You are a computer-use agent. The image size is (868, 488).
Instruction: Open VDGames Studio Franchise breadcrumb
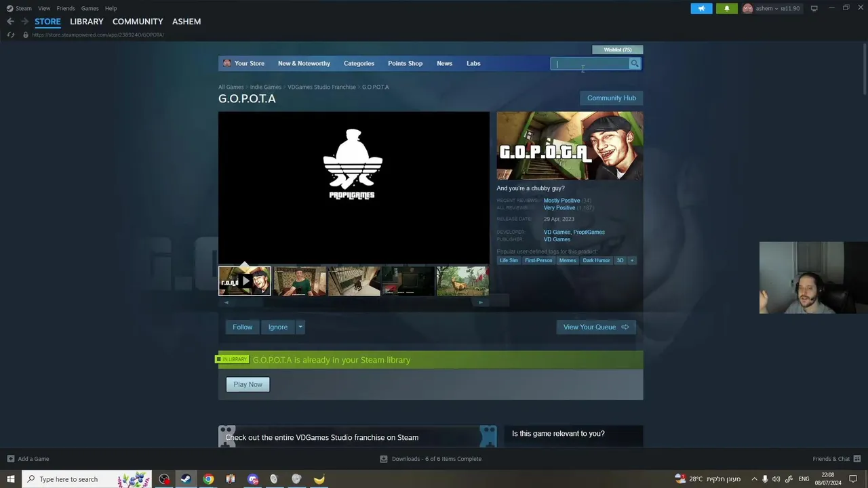pos(321,87)
